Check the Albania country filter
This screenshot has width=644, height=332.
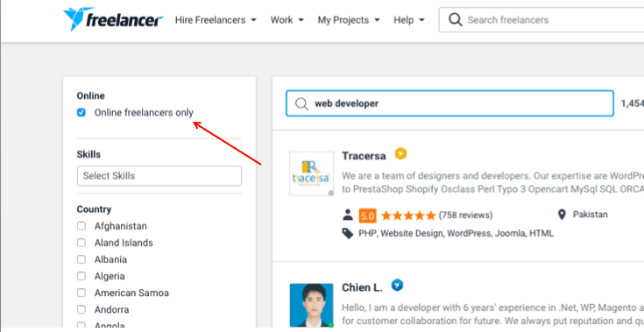coord(81,260)
